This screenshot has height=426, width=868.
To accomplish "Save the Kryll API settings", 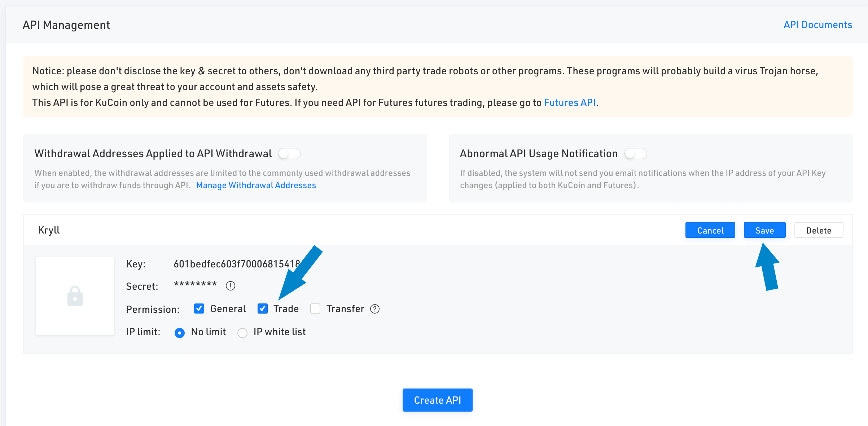I will point(765,230).
